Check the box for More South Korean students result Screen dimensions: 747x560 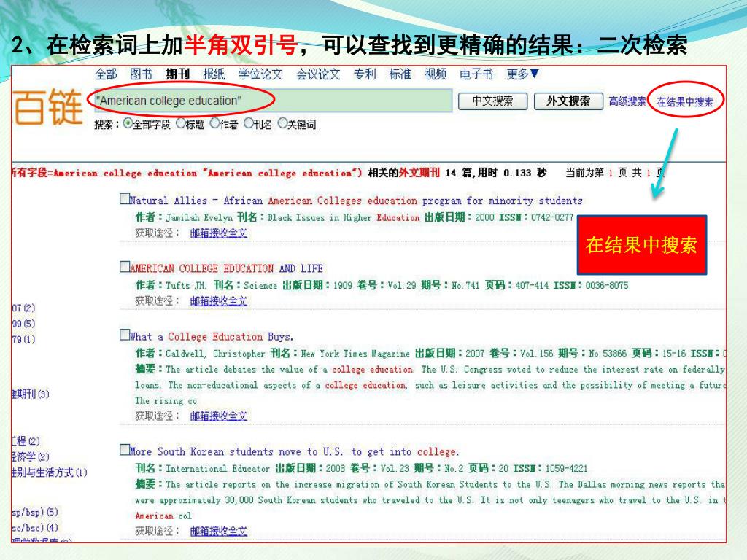click(125, 449)
